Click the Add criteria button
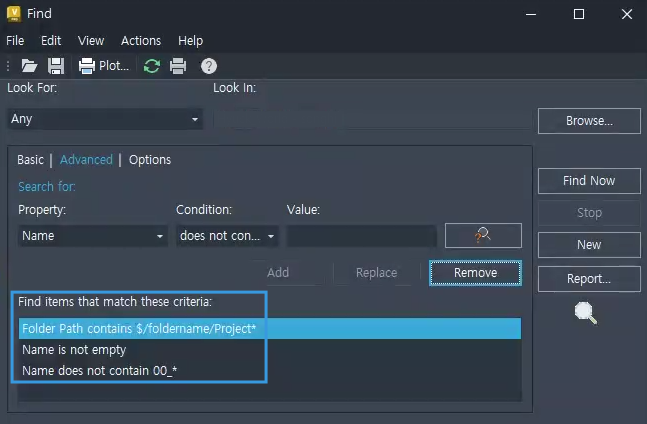 [278, 273]
